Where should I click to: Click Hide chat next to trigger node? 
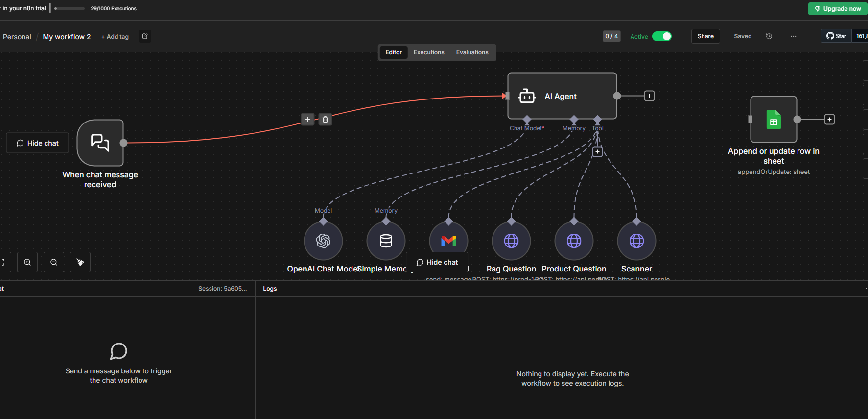click(x=38, y=143)
